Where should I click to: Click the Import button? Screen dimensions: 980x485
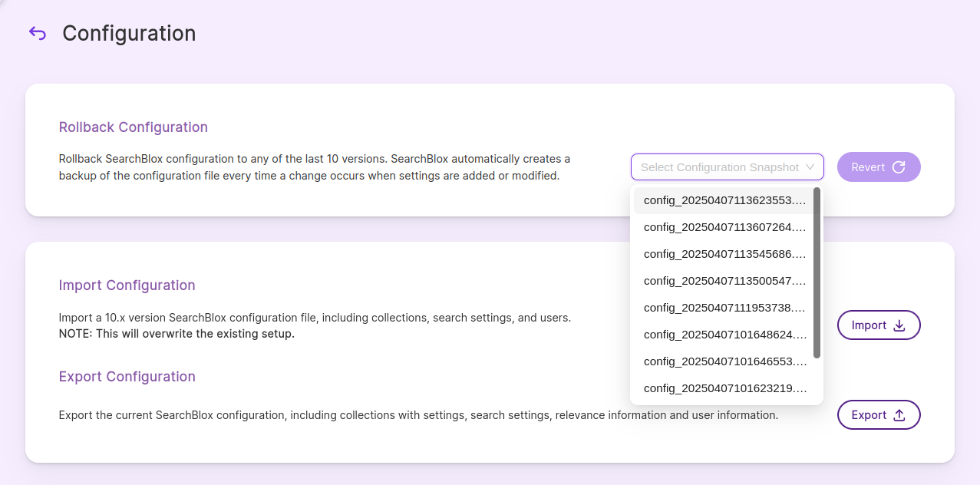[879, 325]
